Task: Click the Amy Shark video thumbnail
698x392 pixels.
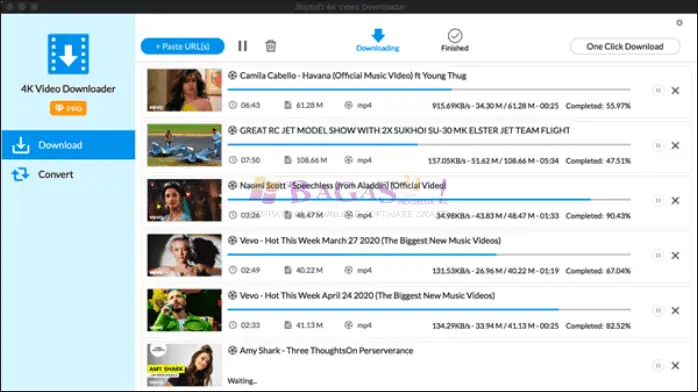Action: (184, 365)
